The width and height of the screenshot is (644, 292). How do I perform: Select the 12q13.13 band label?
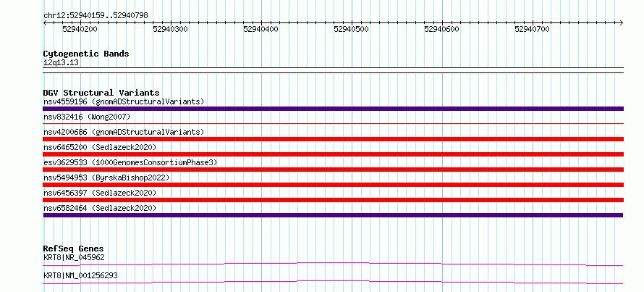click(62, 63)
